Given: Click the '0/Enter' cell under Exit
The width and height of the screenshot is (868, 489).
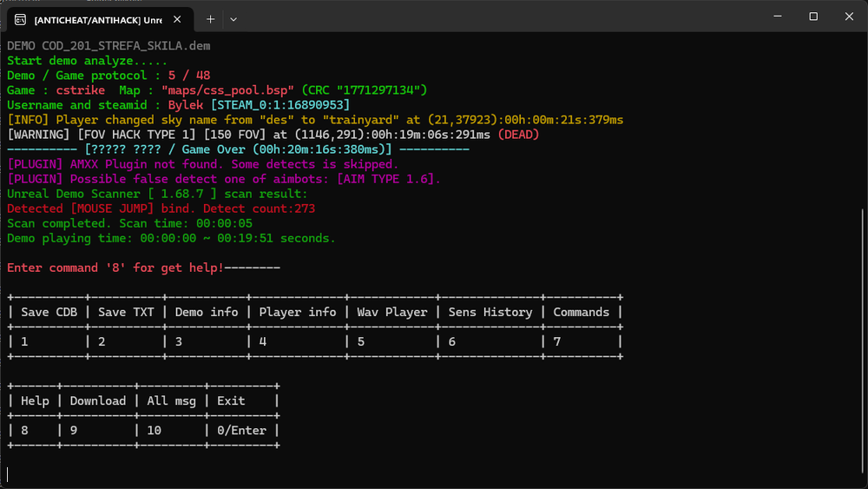Looking at the screenshot, I should (x=241, y=430).
